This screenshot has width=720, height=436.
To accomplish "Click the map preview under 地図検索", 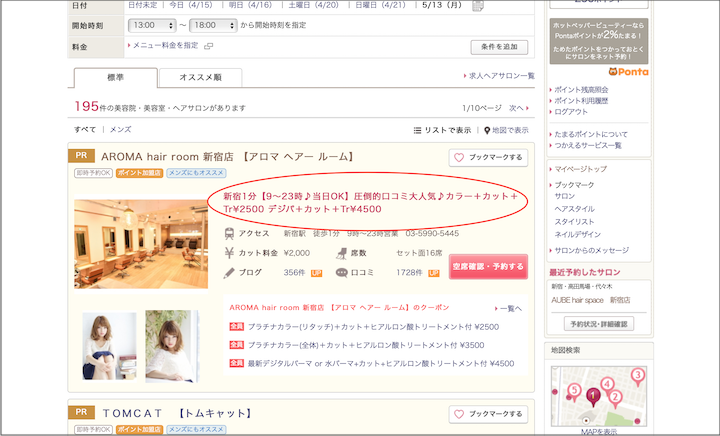I will 598,393.
